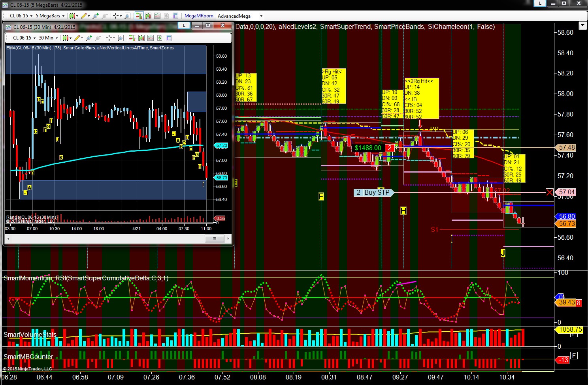
Task: Open the chart style candlestick icon
Action: 72,16
